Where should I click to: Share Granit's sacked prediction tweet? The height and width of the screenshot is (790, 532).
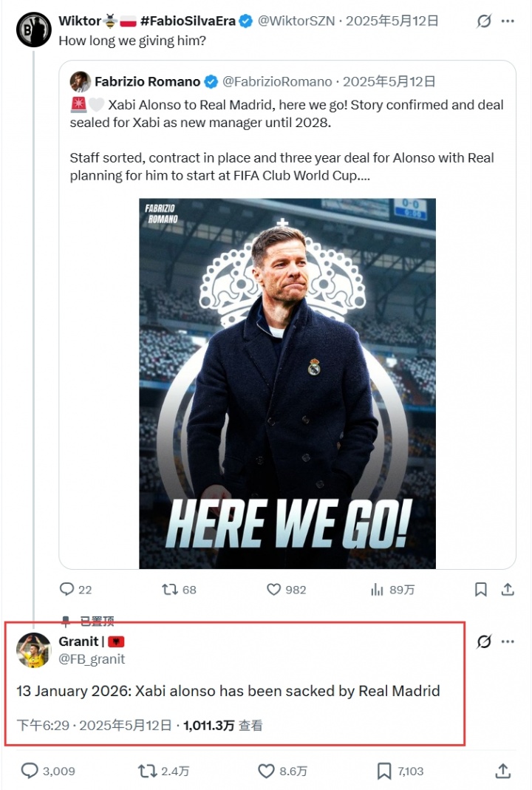click(x=503, y=771)
